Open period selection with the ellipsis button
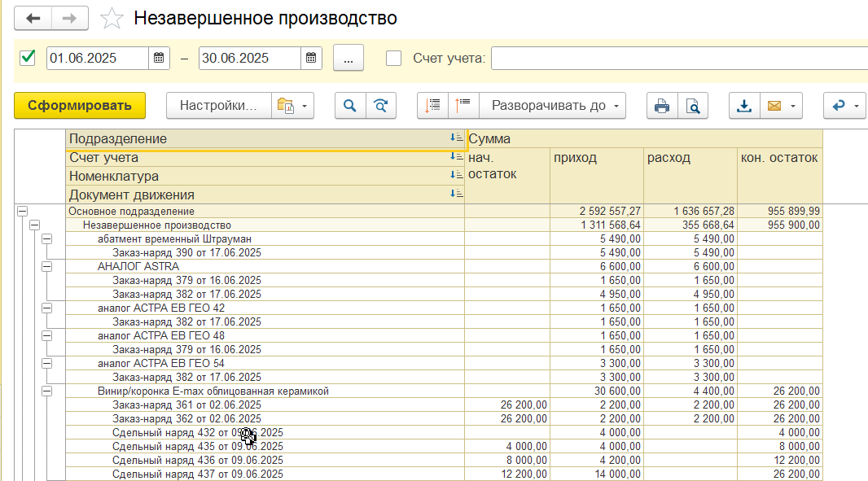 tap(349, 58)
